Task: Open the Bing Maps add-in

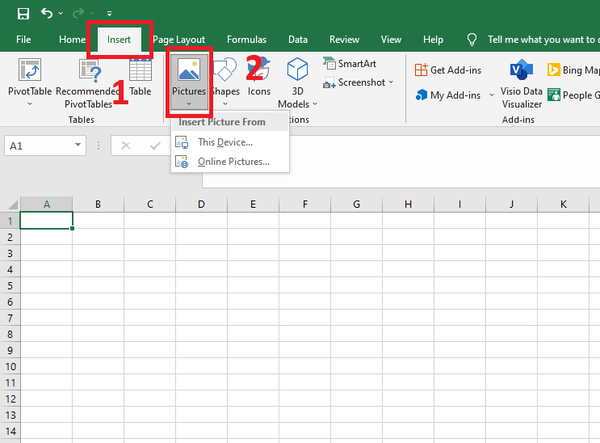Action: tap(573, 70)
